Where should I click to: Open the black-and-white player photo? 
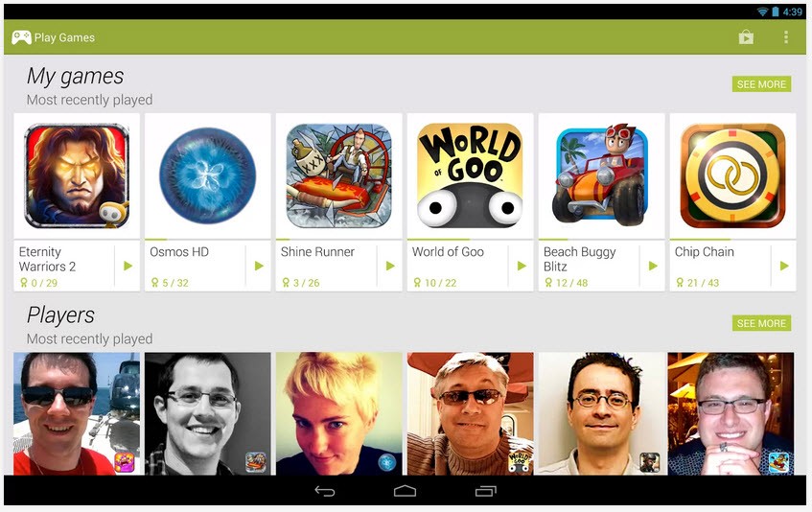click(x=207, y=413)
